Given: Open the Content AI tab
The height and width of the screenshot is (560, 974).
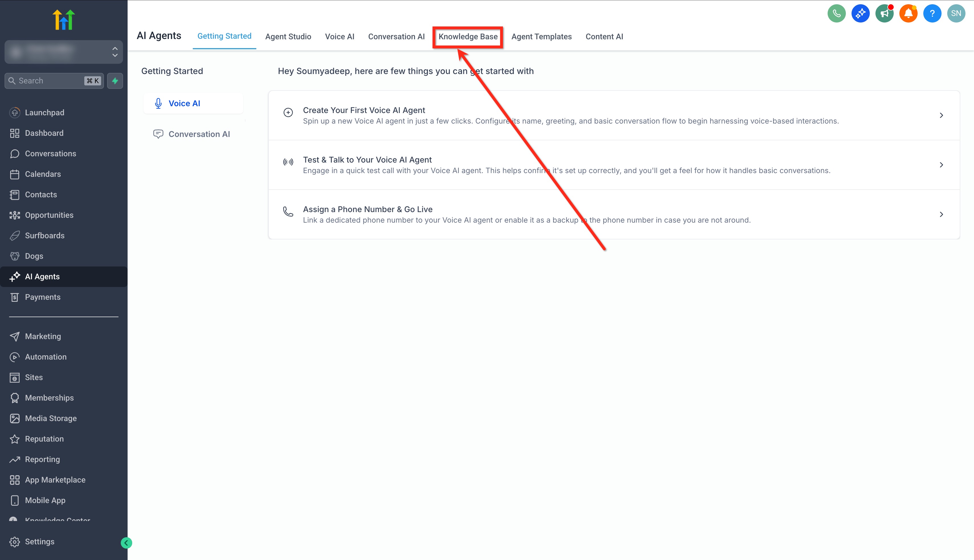Looking at the screenshot, I should coord(604,36).
